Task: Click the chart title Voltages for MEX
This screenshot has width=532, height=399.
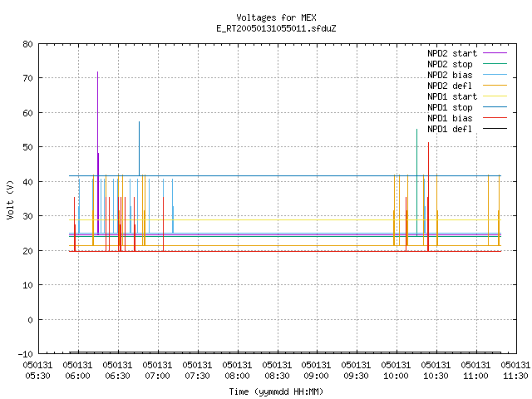Action: pos(276,17)
